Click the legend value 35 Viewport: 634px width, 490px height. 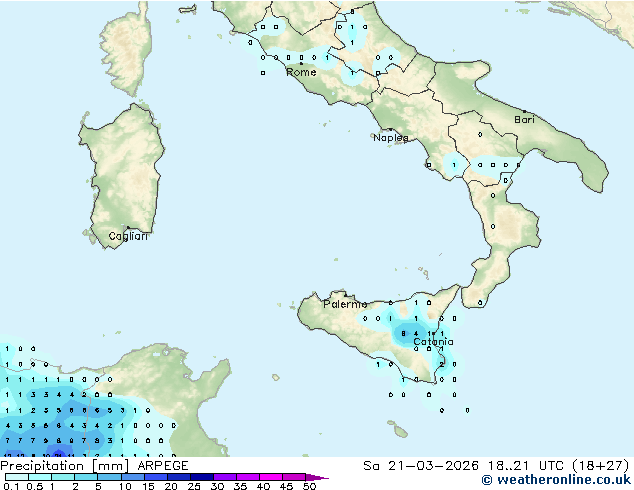click(240, 486)
